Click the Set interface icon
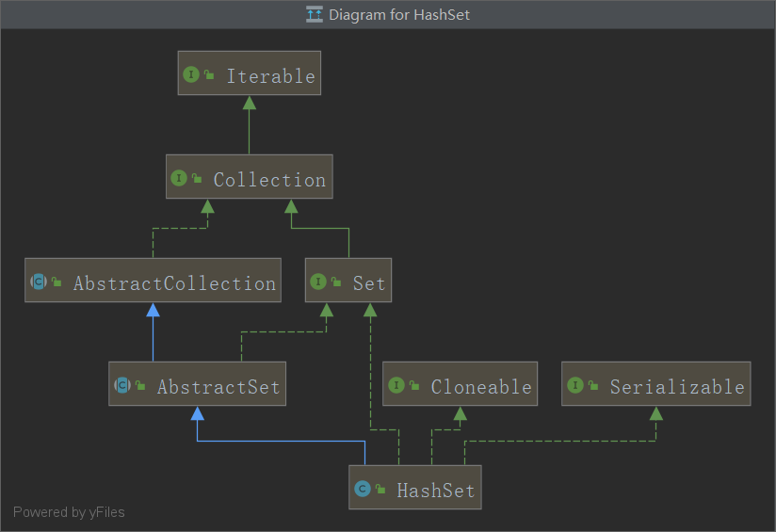The width and height of the screenshot is (776, 532). pyautogui.click(x=318, y=282)
